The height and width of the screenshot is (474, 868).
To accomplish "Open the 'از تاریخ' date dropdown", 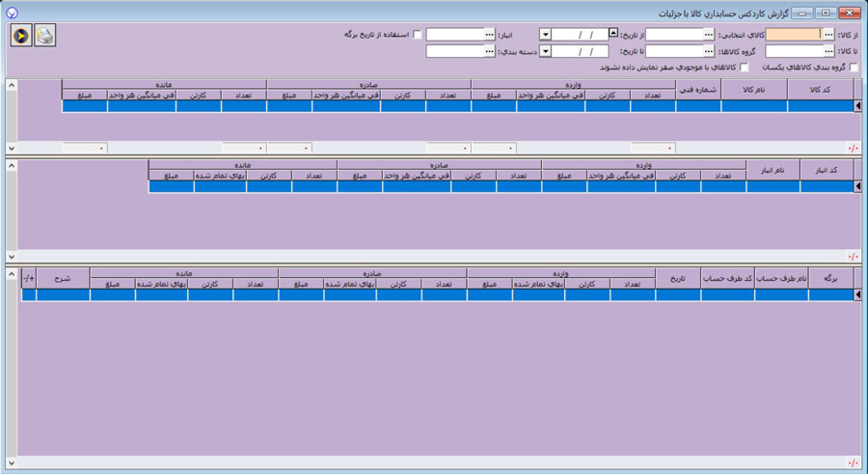I will [x=546, y=34].
